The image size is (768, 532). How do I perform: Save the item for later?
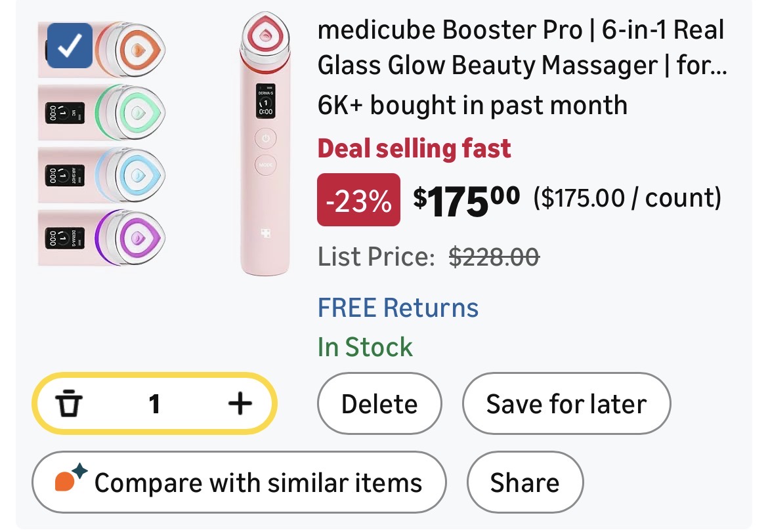566,403
